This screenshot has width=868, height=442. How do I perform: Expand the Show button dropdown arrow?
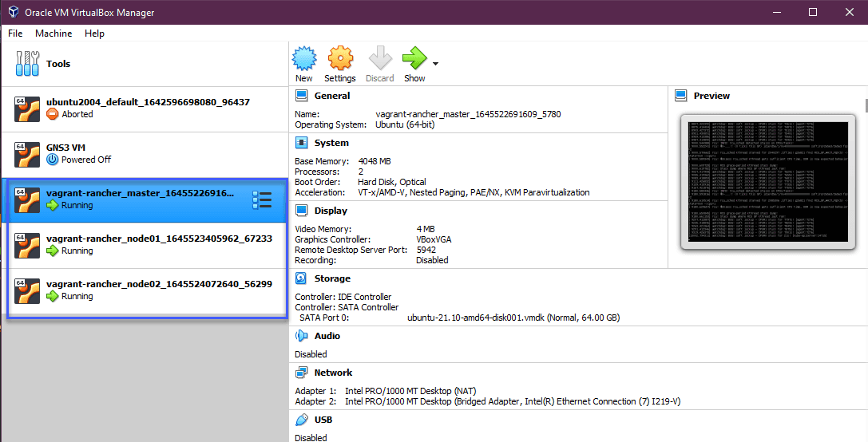[x=435, y=64]
